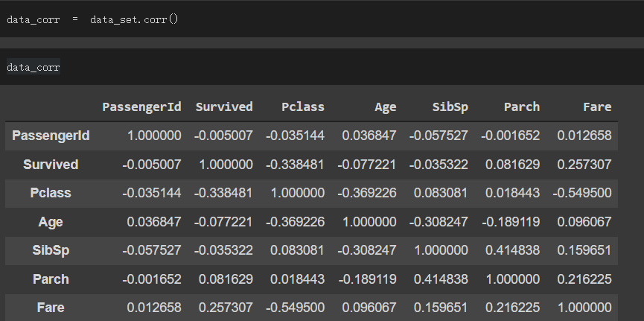Click the Parch row label
Screen dimensions: 644x321
pyautogui.click(x=51, y=279)
